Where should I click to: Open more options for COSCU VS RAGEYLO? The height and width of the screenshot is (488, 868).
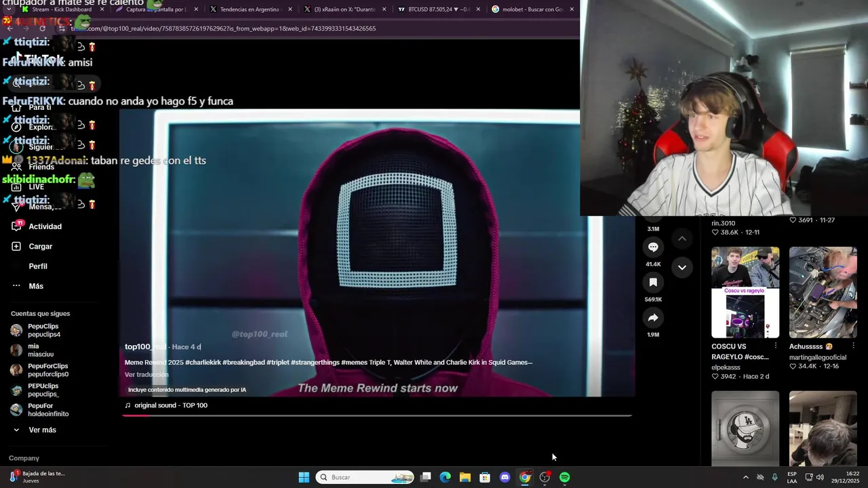coord(776,346)
